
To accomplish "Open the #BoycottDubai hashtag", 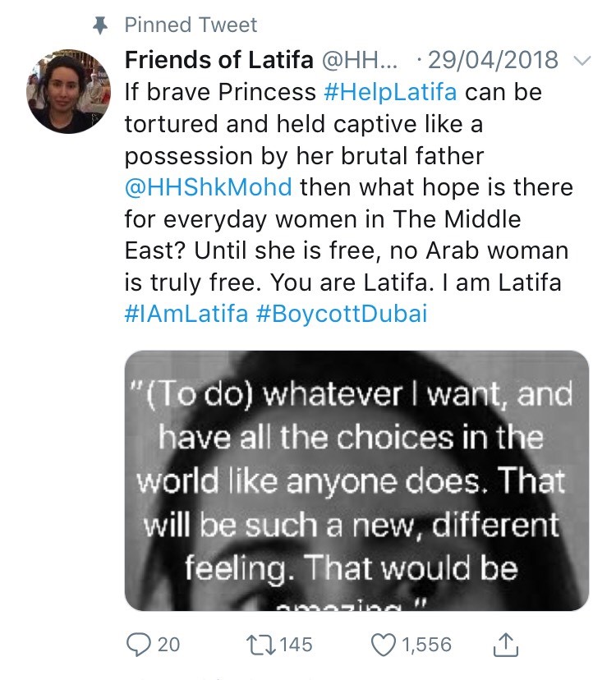I will click(342, 314).
